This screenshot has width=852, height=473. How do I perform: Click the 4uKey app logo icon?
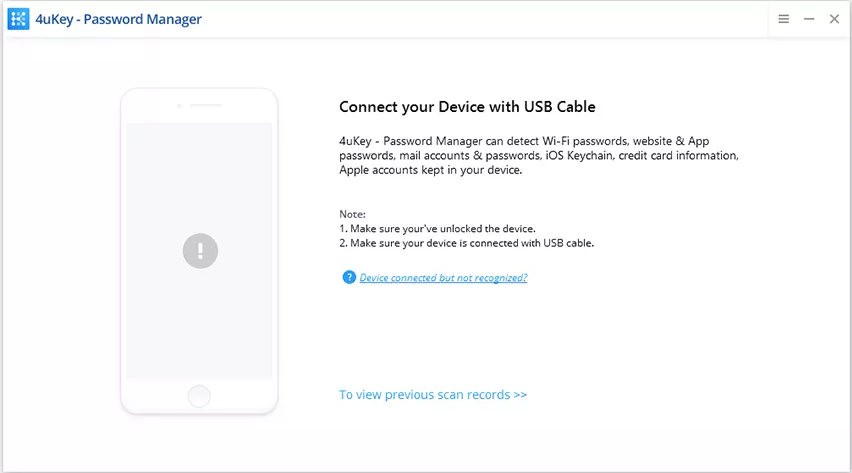pos(18,19)
